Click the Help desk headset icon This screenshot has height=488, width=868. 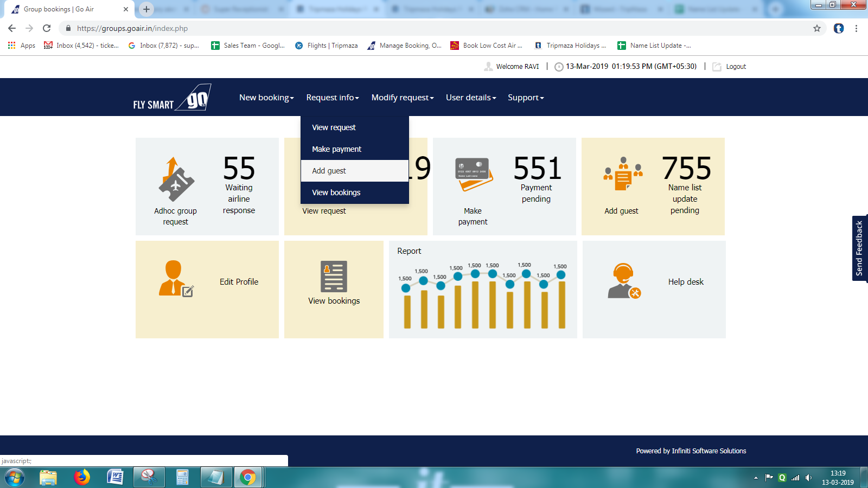624,281
